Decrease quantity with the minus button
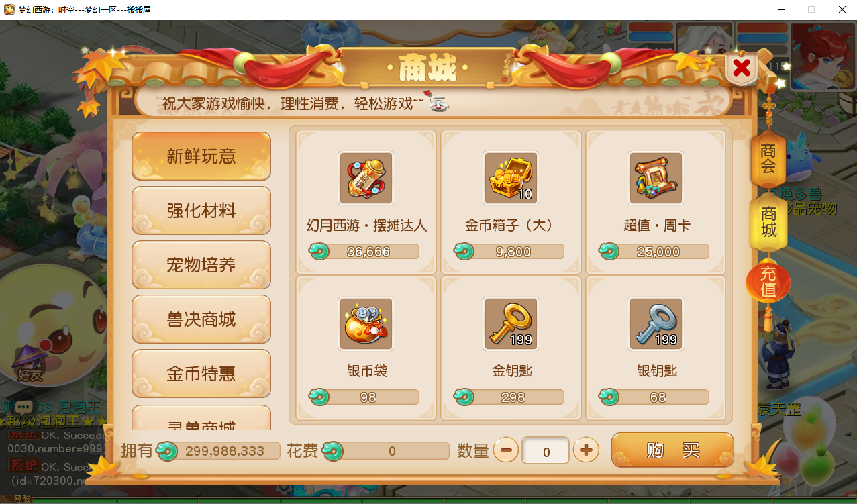Viewport: 857px width, 504px height. tap(506, 450)
